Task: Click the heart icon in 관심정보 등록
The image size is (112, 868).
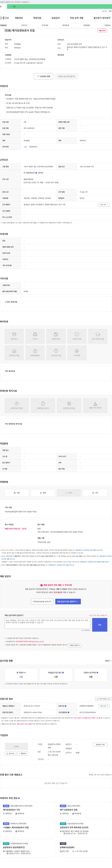Action: [x=38, y=76]
